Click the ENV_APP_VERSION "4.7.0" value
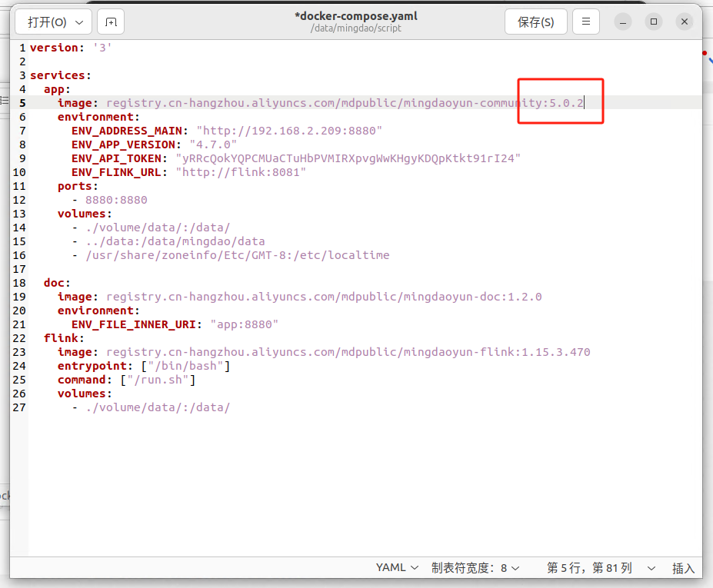This screenshot has height=588, width=713. click(x=213, y=145)
